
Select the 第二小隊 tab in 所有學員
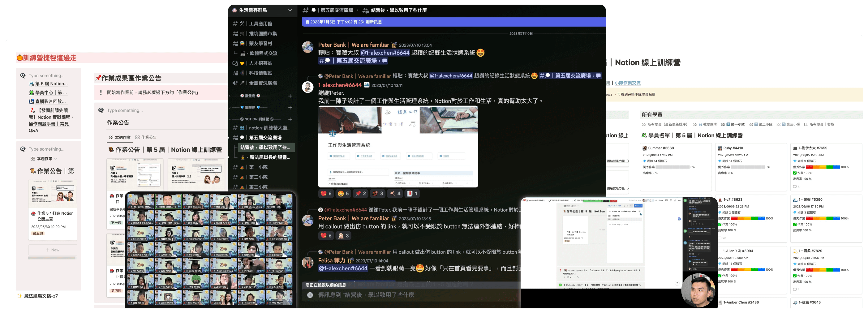761,125
